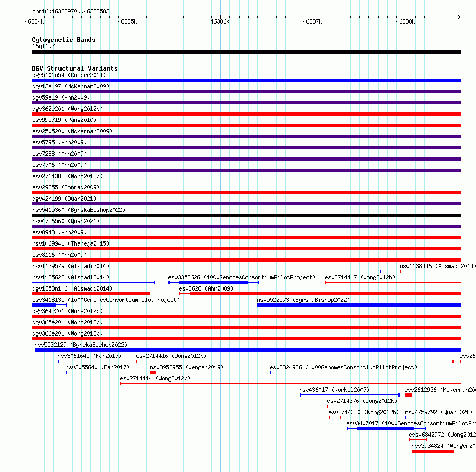Select nsv1125623 (Alsmadi2014) label
Viewport: 476px width, 472px height.
click(x=71, y=277)
